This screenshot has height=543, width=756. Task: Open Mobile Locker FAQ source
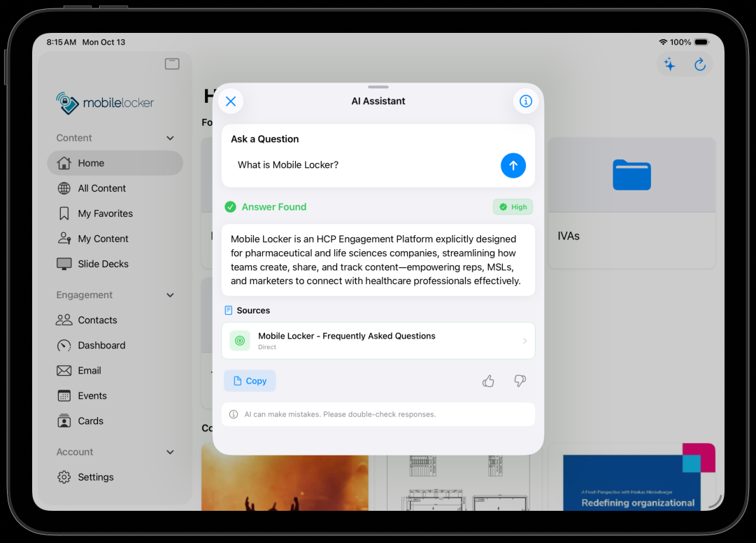(x=378, y=341)
